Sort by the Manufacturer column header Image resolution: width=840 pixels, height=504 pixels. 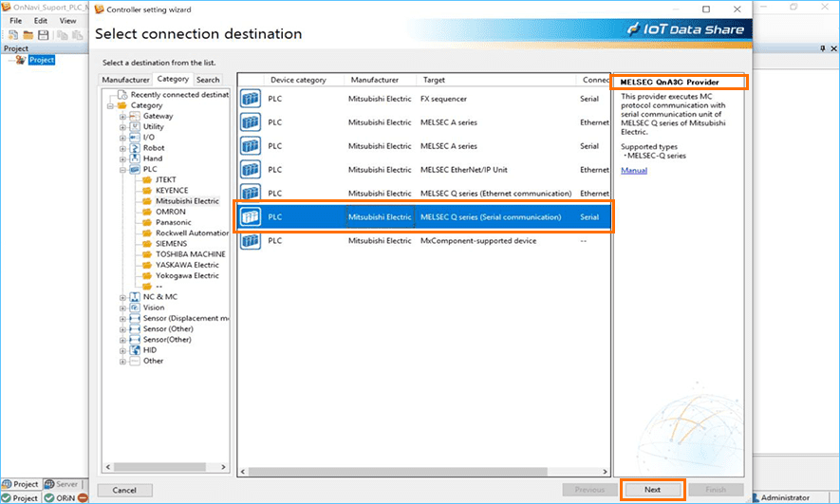(x=375, y=80)
